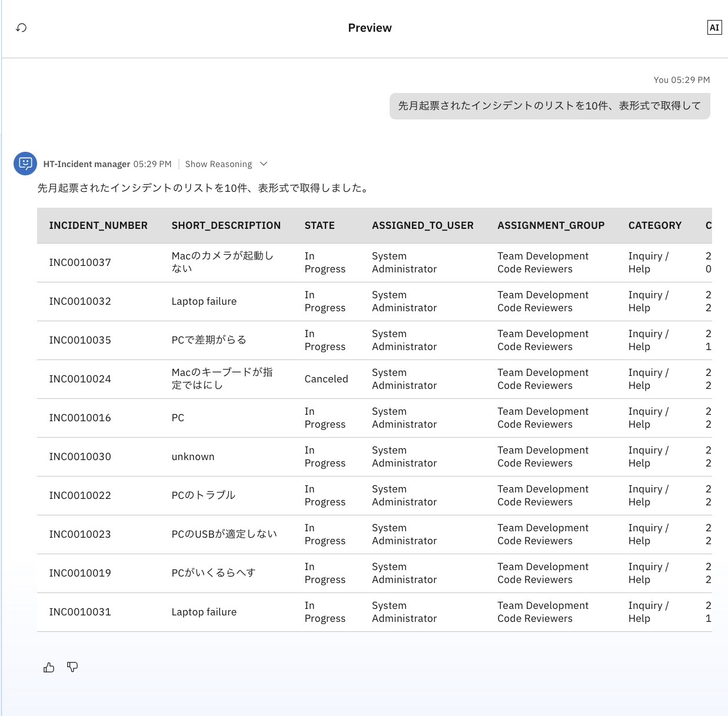Select incident INC0010037 cell
Screen dimensions: 728x716
pos(80,262)
